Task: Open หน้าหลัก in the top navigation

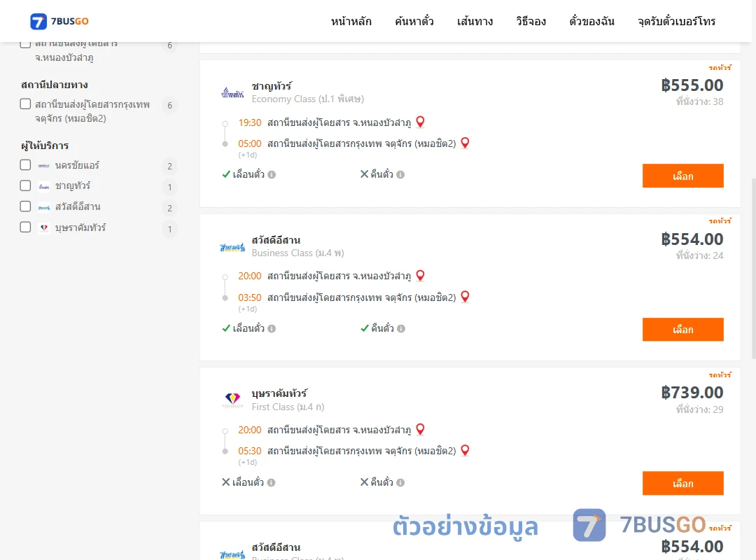Action: (351, 21)
